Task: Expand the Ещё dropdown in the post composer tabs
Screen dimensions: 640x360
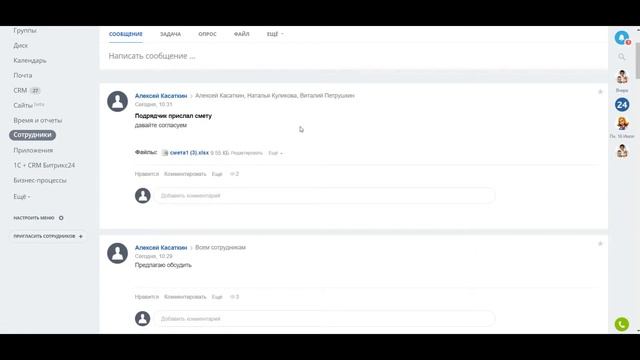Action: pyautogui.click(x=275, y=34)
